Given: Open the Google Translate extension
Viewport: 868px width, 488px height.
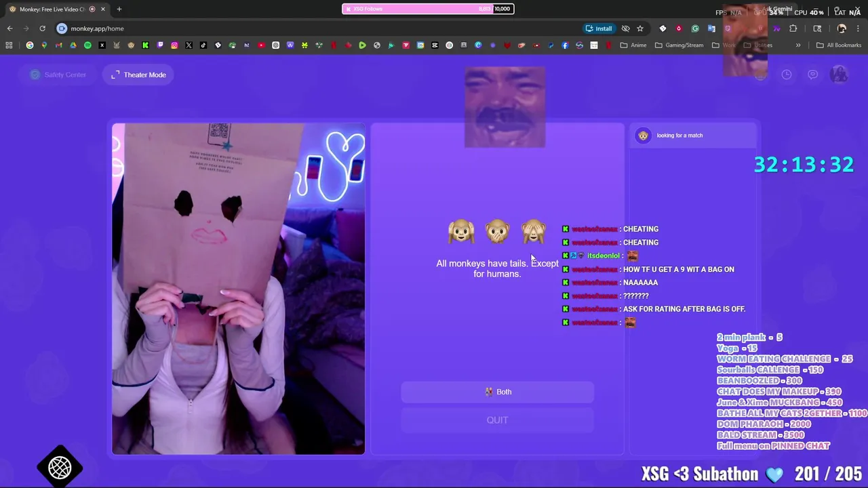Looking at the screenshot, I should [x=711, y=28].
